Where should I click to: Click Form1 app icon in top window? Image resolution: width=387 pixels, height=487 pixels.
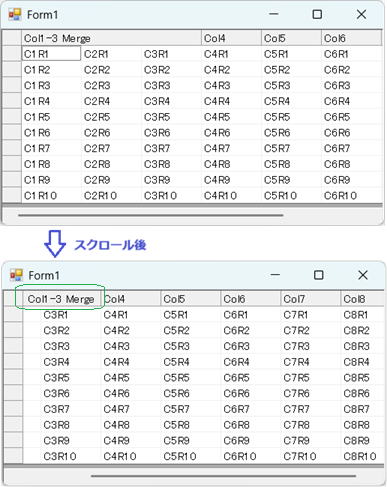[x=15, y=14]
